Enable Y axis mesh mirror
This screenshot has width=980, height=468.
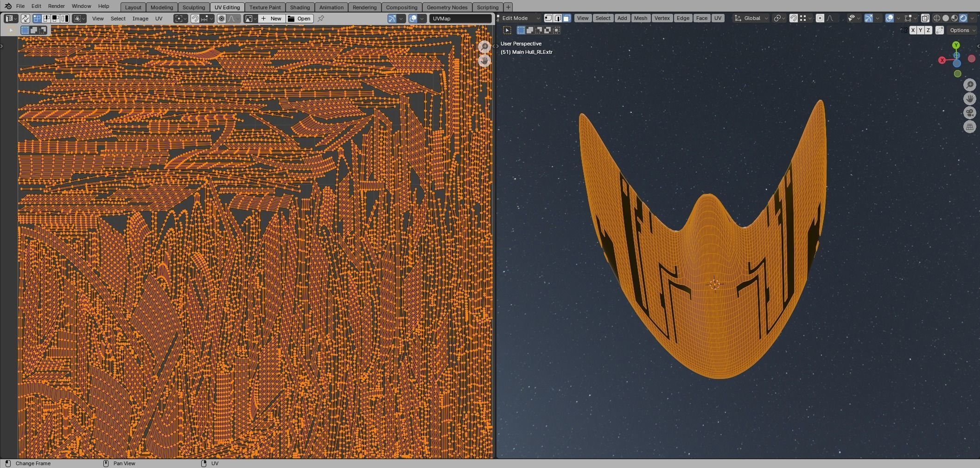click(921, 30)
